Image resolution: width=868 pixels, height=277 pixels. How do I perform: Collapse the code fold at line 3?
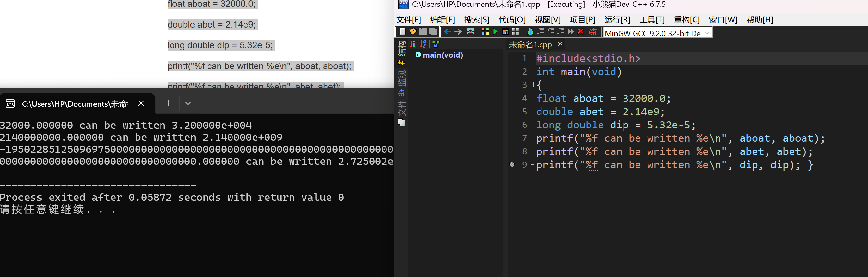[x=531, y=85]
